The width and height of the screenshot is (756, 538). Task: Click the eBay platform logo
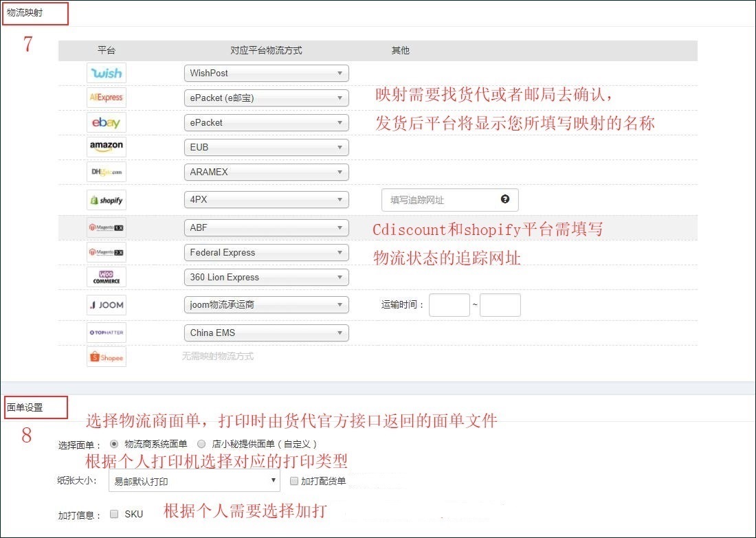click(x=107, y=122)
